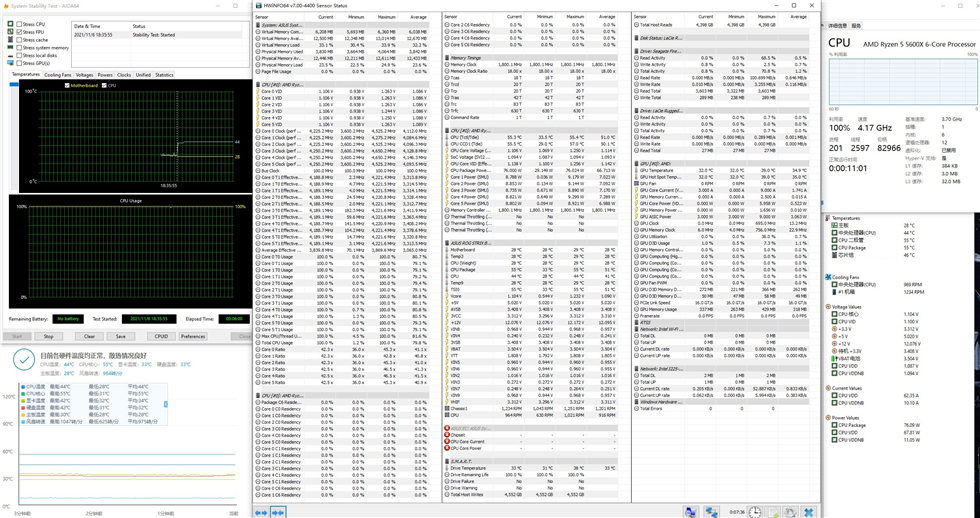980x518 pixels.
Task: Click the remote monitor icon in HWiNFO toolbar
Action: tap(691, 512)
